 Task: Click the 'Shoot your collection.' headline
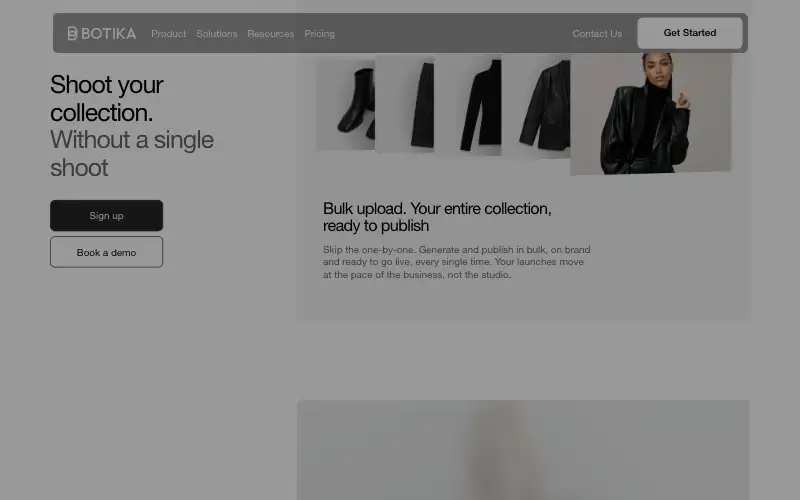coord(107,98)
